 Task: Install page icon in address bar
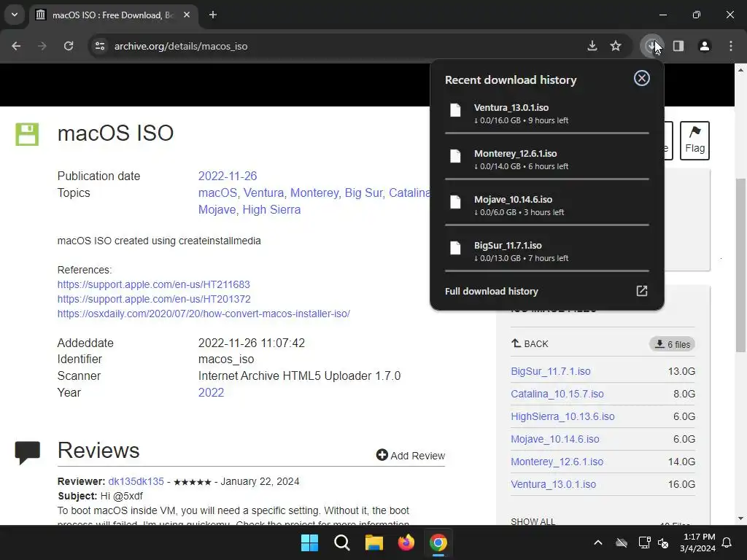[x=592, y=46]
